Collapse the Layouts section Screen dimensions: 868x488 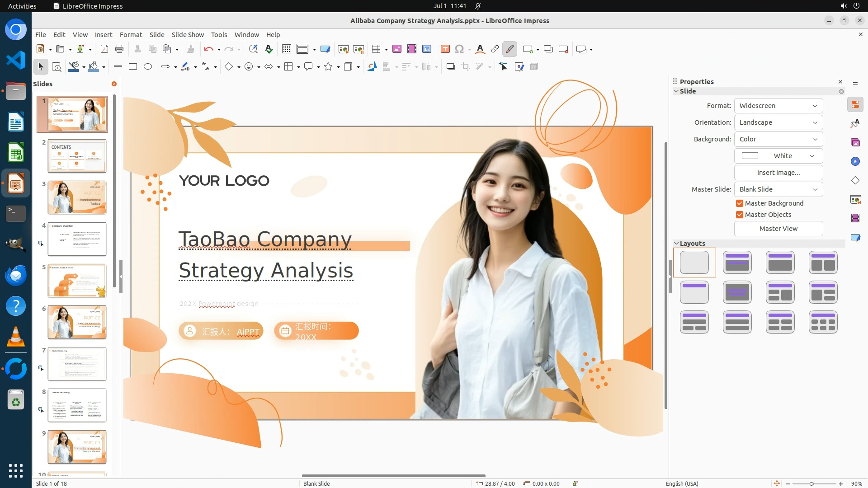[x=676, y=244]
